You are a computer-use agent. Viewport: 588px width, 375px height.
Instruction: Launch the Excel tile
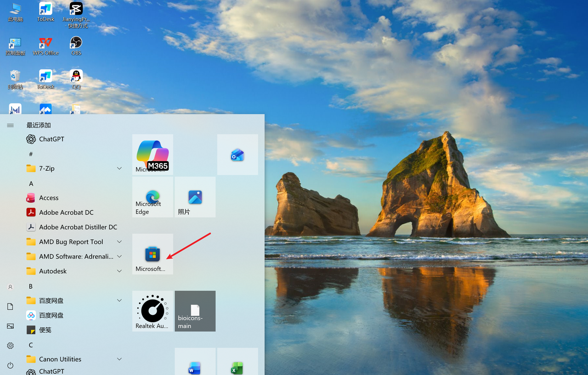pyautogui.click(x=237, y=362)
